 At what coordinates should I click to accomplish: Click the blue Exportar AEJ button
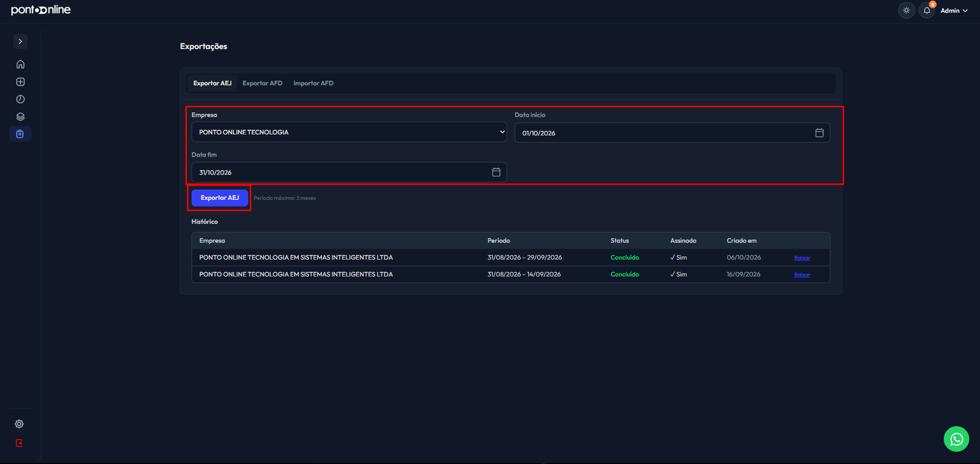(220, 198)
